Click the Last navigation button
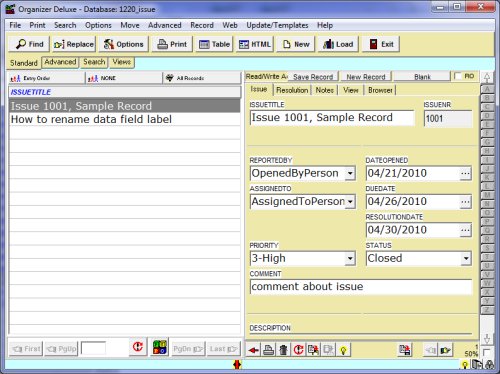 (x=223, y=349)
